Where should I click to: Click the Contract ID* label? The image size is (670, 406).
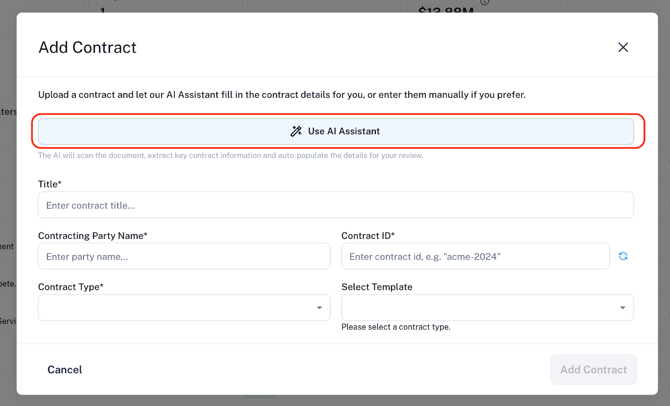(x=368, y=236)
